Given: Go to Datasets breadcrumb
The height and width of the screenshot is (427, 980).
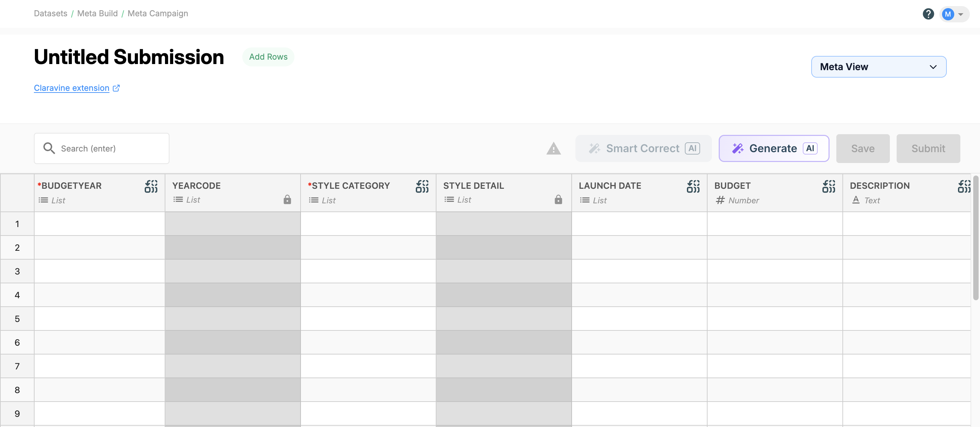Looking at the screenshot, I should [x=50, y=13].
